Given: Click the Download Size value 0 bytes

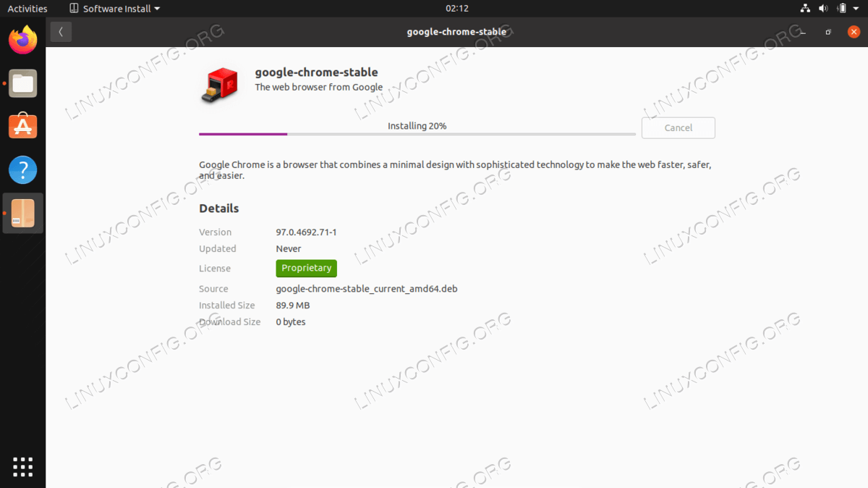Looking at the screenshot, I should coord(291,322).
